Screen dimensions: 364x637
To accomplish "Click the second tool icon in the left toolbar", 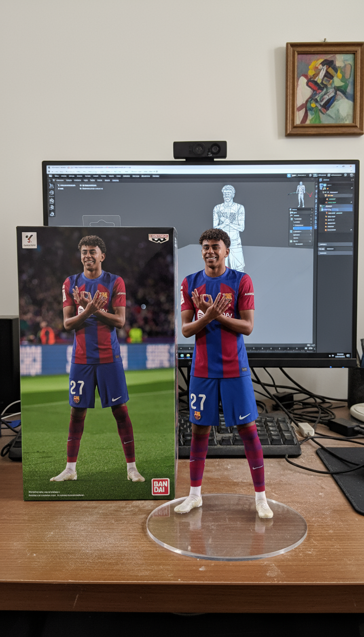I will click(51, 193).
